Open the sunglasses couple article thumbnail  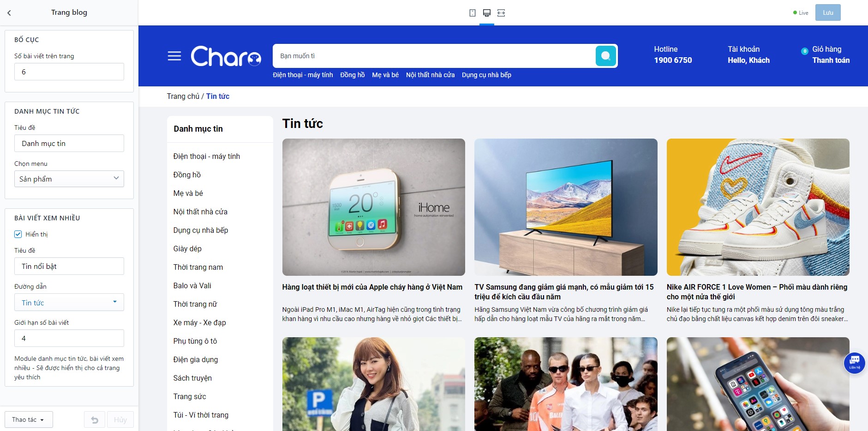point(566,384)
